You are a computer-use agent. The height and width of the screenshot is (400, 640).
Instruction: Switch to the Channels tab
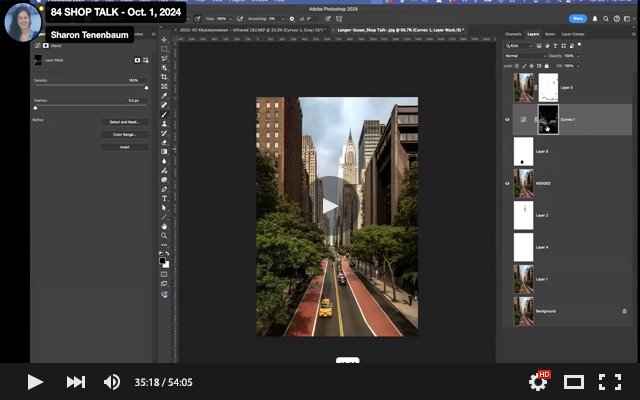pyautogui.click(x=513, y=34)
